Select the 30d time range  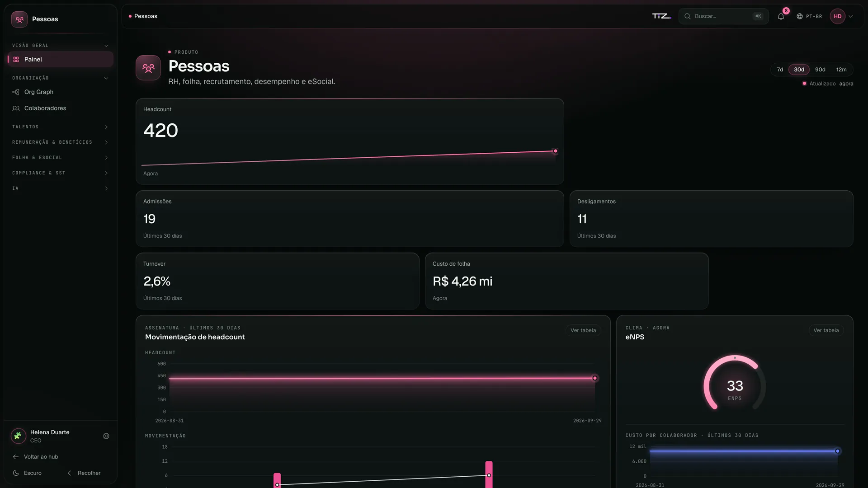pyautogui.click(x=799, y=70)
